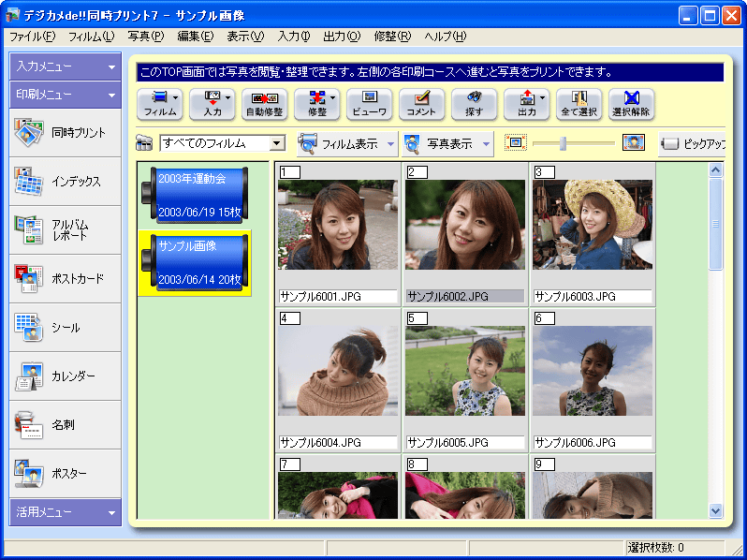Open シール print course
747x560 pixels.
point(66,328)
